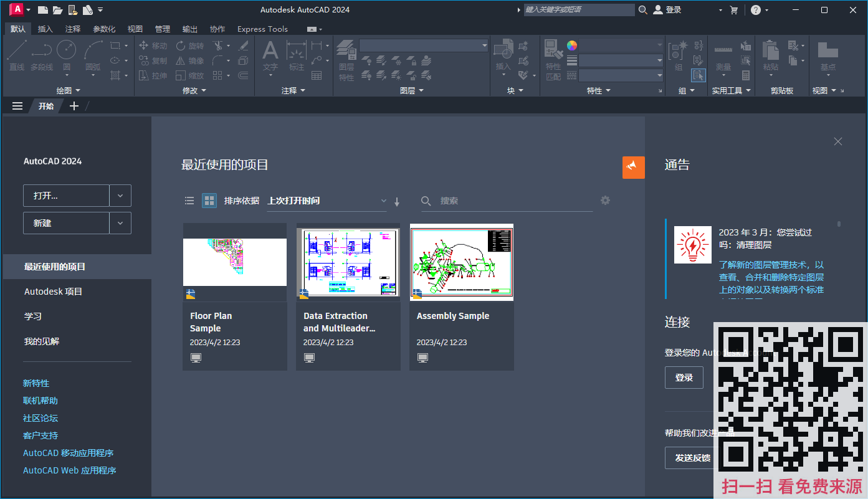Screen dimensions: 868x499
Task: Open the 联机帮助 link
Action: pos(41,401)
